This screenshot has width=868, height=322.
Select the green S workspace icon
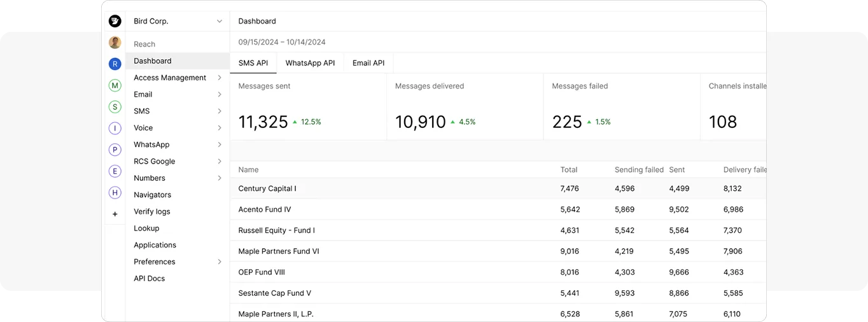[115, 107]
